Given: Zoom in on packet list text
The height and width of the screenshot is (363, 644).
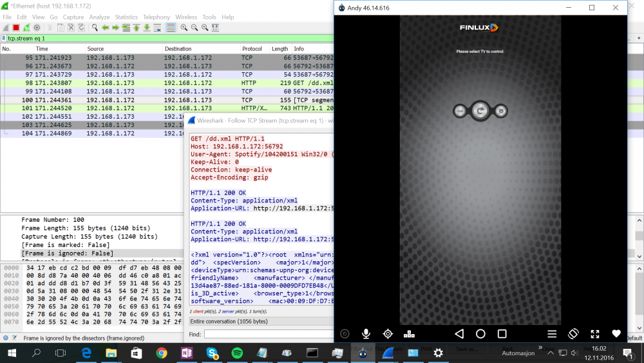Looking at the screenshot, I should [x=184, y=28].
